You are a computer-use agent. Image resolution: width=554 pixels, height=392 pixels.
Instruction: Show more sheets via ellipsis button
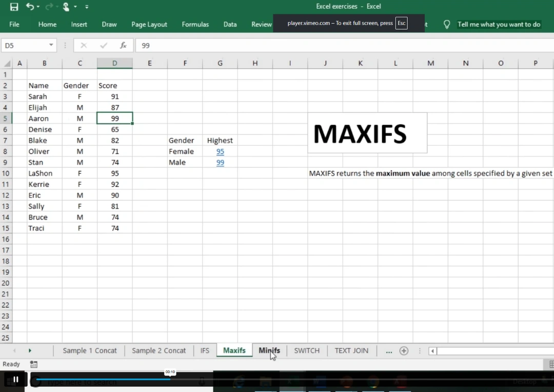point(389,351)
